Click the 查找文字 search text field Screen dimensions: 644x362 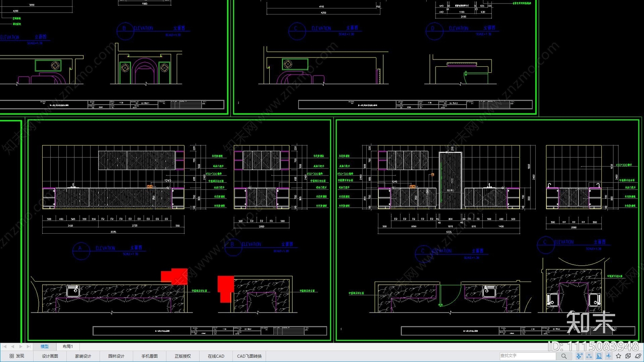[528, 356]
